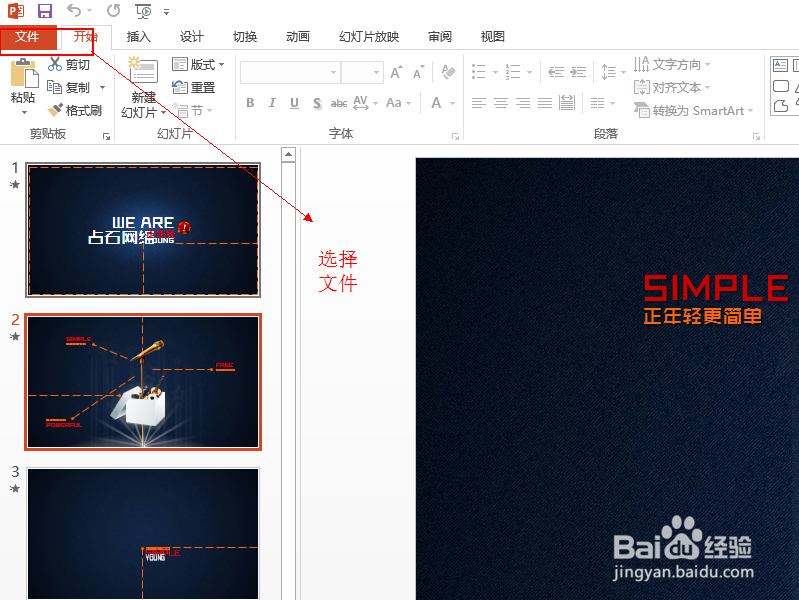Open the Aa Change Case dropdown
This screenshot has width=799, height=600.
tap(398, 103)
